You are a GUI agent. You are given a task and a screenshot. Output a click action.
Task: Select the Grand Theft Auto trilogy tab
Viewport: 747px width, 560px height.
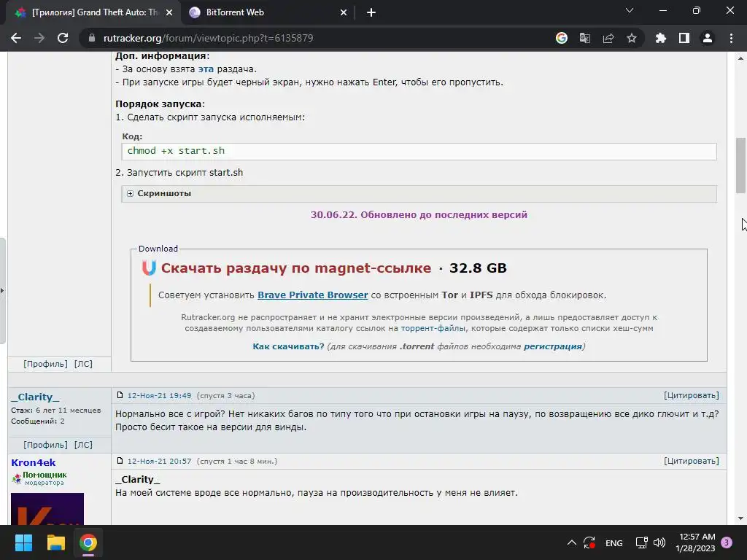point(94,12)
